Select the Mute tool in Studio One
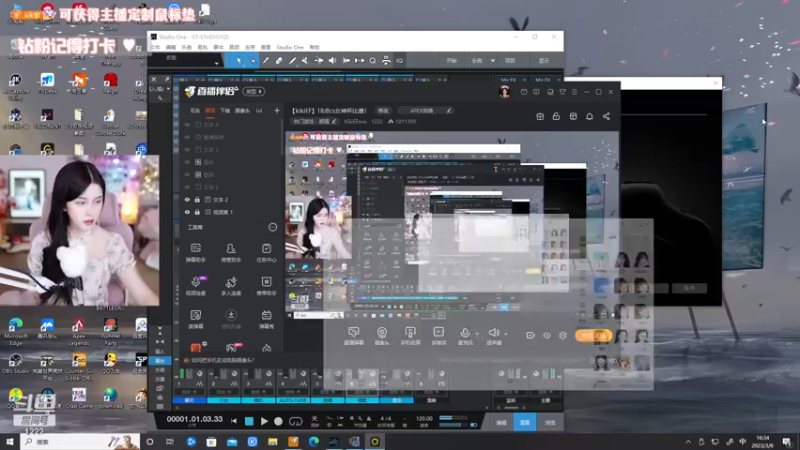This screenshot has width=800, height=450. coord(305,61)
